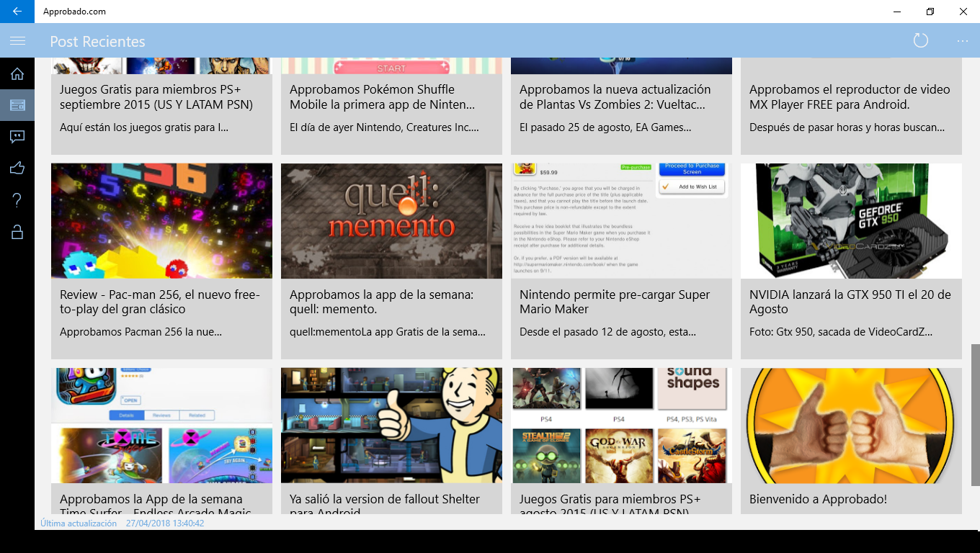Open post about MX Player FREE for Android

tap(850, 97)
